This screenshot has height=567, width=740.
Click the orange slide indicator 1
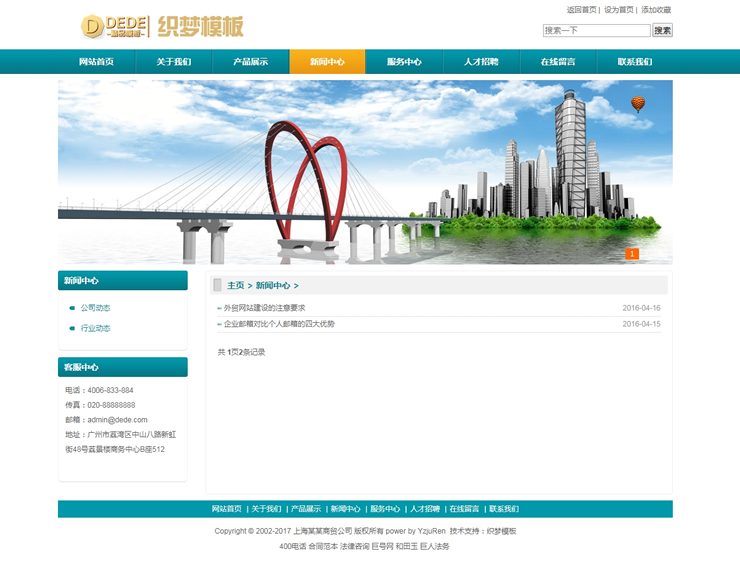632,254
